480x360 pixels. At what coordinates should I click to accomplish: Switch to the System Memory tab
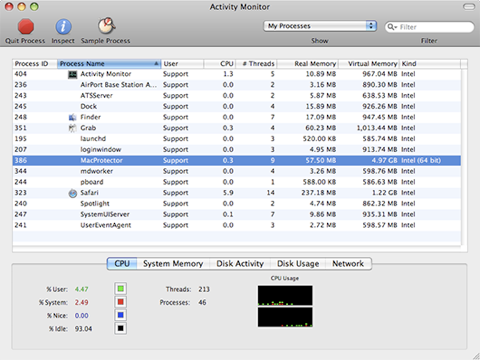(173, 264)
